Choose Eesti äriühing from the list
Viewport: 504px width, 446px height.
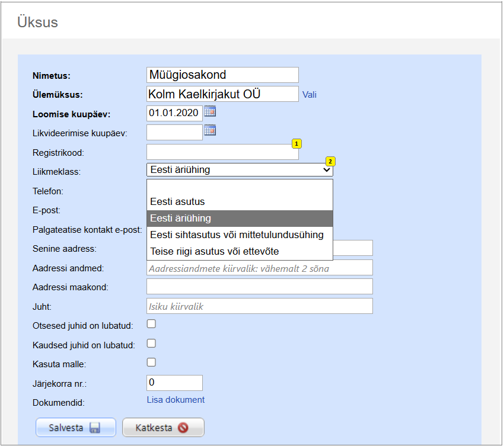[240, 219]
